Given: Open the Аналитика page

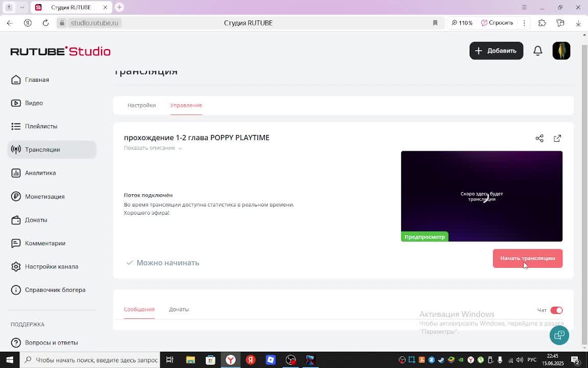Looking at the screenshot, I should coord(40,173).
